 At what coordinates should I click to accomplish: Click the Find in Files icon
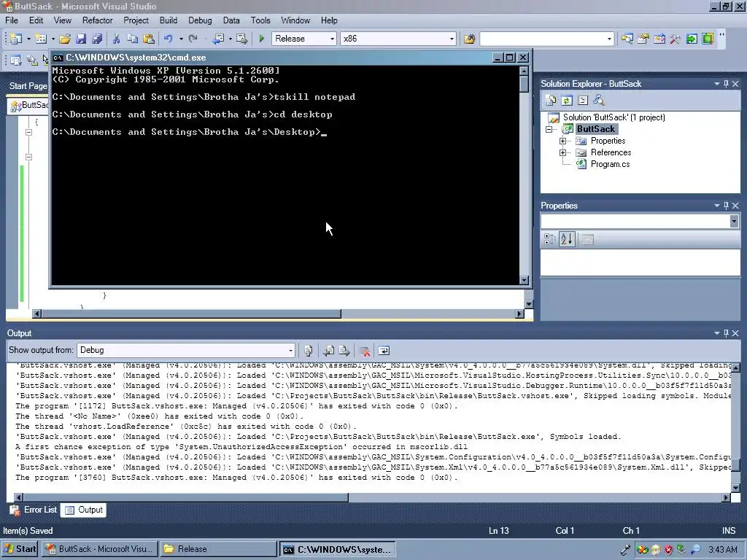[x=469, y=39]
